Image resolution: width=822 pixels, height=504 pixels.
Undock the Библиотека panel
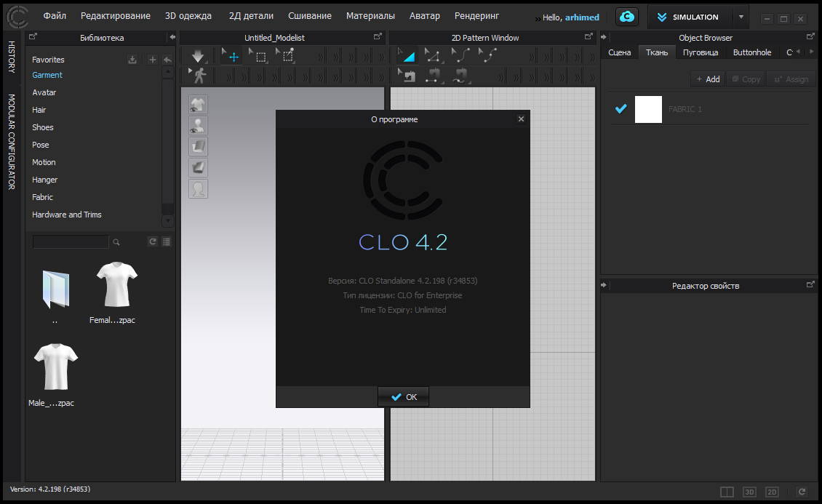click(33, 36)
